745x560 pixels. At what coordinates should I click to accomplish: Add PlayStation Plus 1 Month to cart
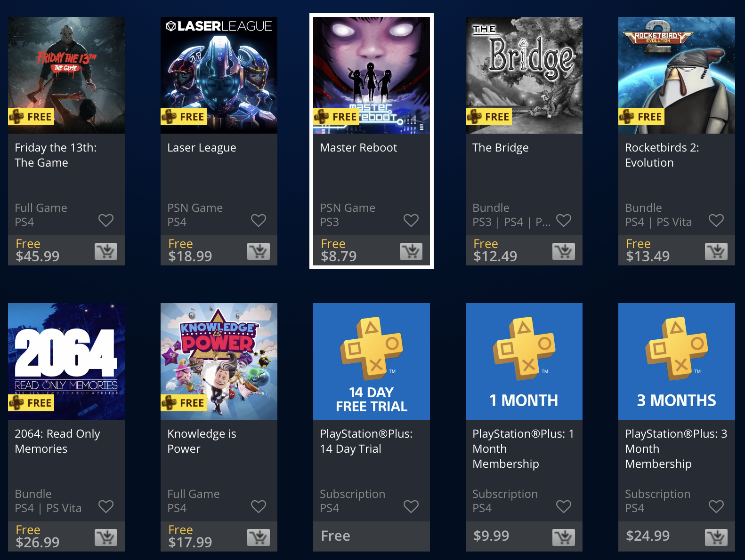point(564,537)
